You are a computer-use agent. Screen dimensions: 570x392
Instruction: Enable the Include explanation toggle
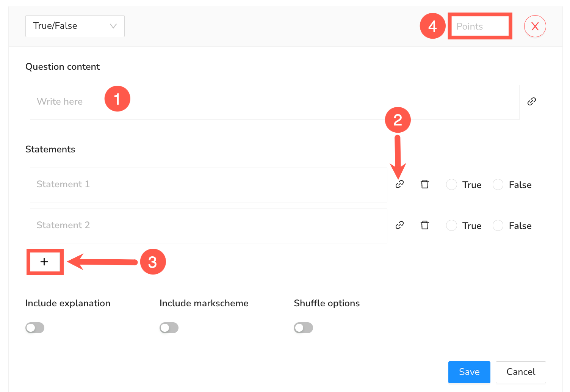(35, 328)
